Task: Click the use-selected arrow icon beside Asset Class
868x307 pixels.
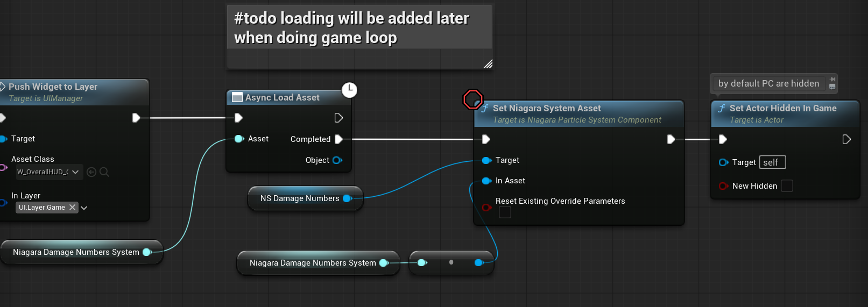Action: [x=91, y=172]
